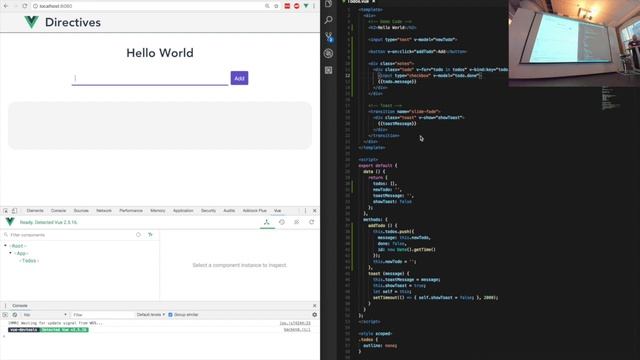
Task: Click the VS Code minimap
Action: (610, 98)
